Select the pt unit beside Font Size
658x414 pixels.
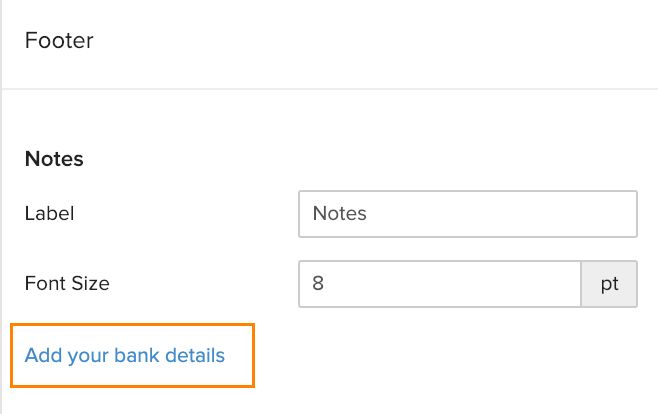[609, 283]
